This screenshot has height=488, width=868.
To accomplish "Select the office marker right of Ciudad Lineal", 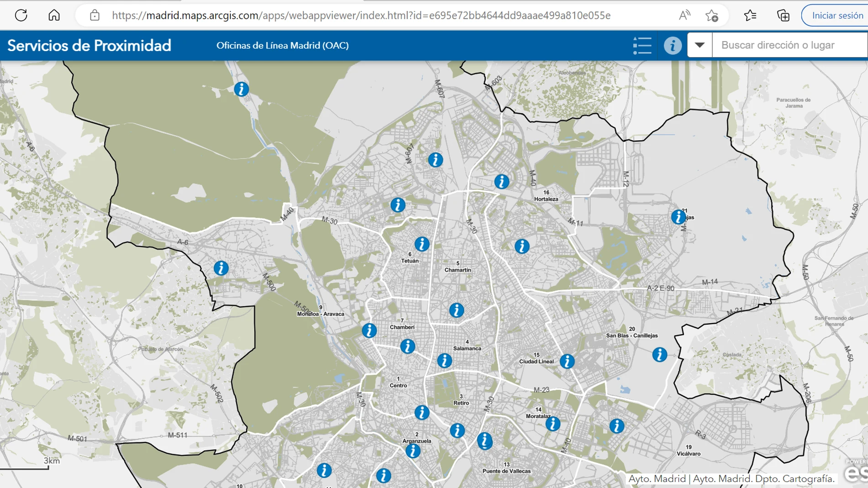I will [x=567, y=361].
